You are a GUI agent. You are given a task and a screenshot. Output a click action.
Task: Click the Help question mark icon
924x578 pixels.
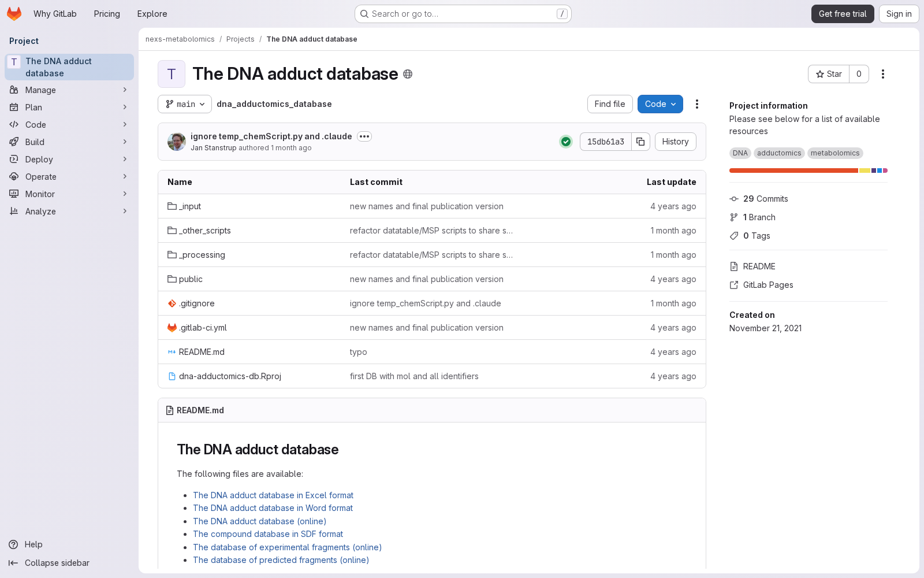13,544
